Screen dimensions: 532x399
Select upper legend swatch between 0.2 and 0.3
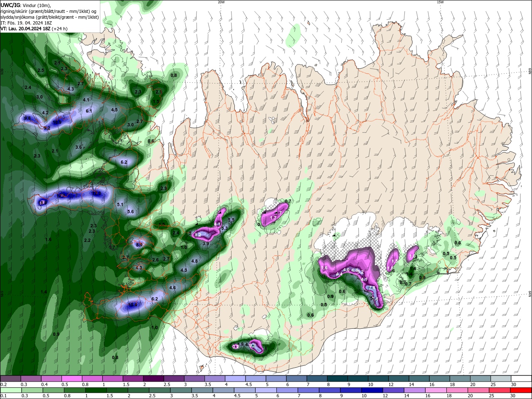pyautogui.click(x=10, y=379)
